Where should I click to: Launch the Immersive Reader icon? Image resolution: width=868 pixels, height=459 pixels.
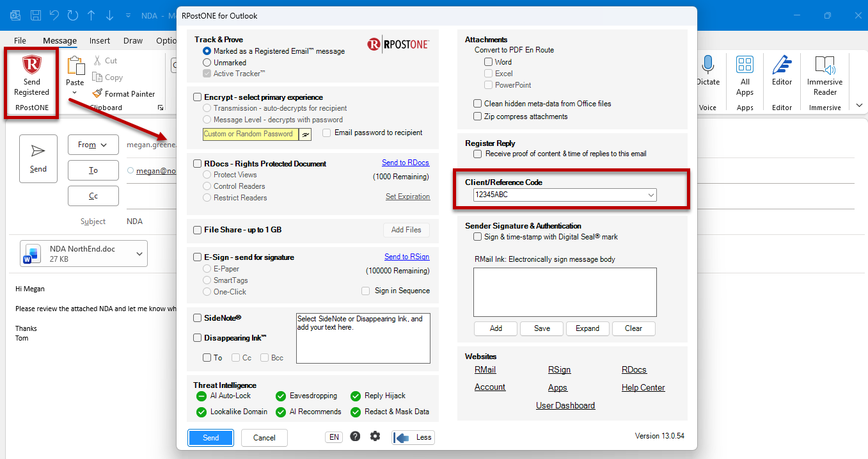point(825,65)
